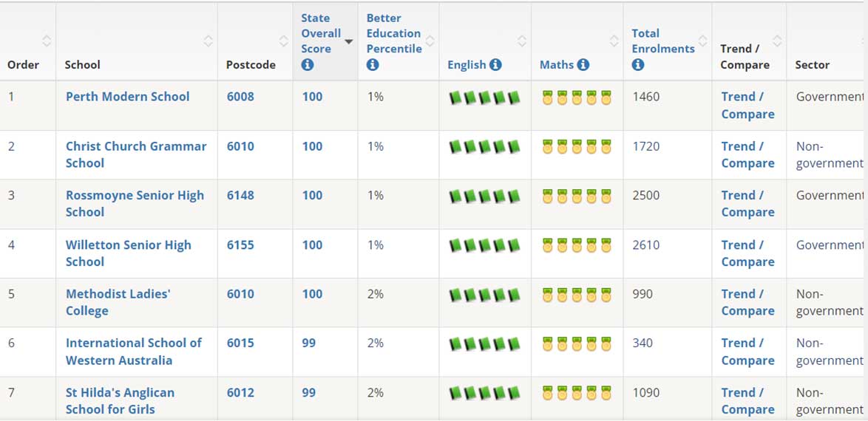Open the Perth Modern School link

[x=127, y=97]
